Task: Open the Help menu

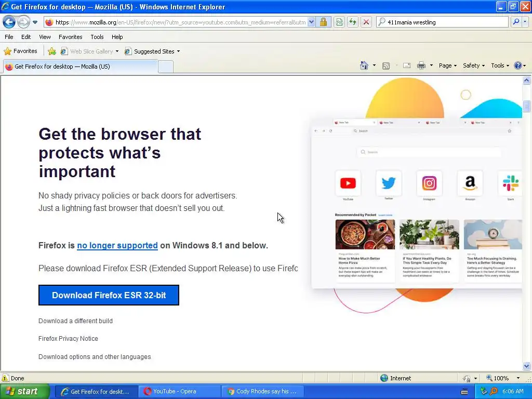Action: point(117,37)
